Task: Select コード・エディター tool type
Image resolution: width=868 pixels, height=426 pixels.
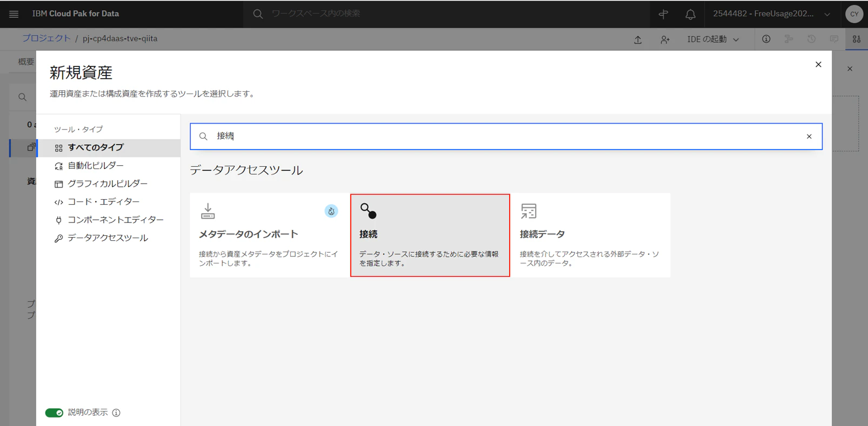Action: [x=109, y=202]
